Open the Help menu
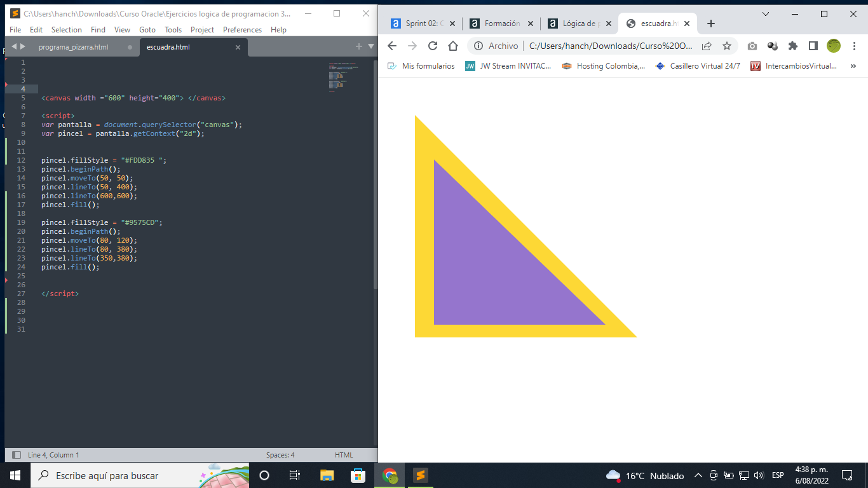The width and height of the screenshot is (868, 488). 278,30
